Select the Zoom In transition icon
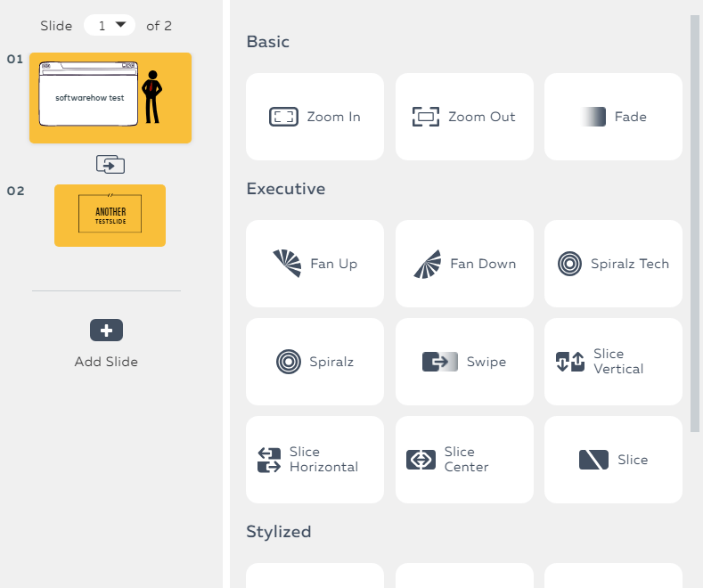The width and height of the screenshot is (703, 588). coord(283,117)
